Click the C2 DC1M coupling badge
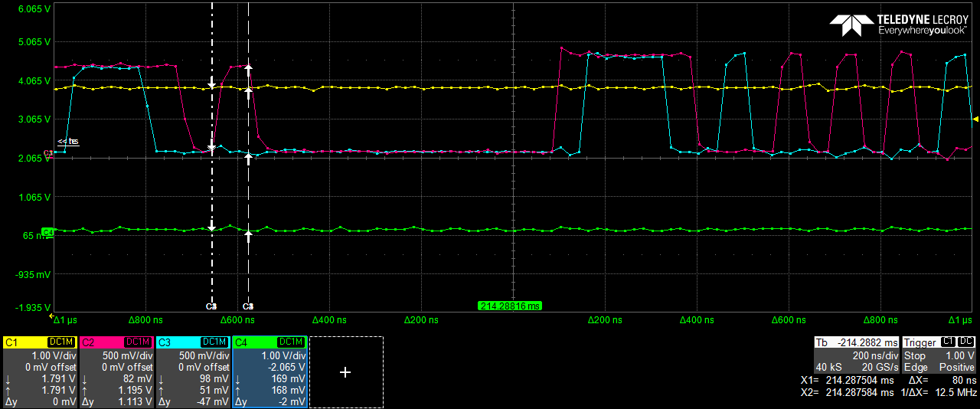This screenshot has height=409, width=980. (139, 342)
